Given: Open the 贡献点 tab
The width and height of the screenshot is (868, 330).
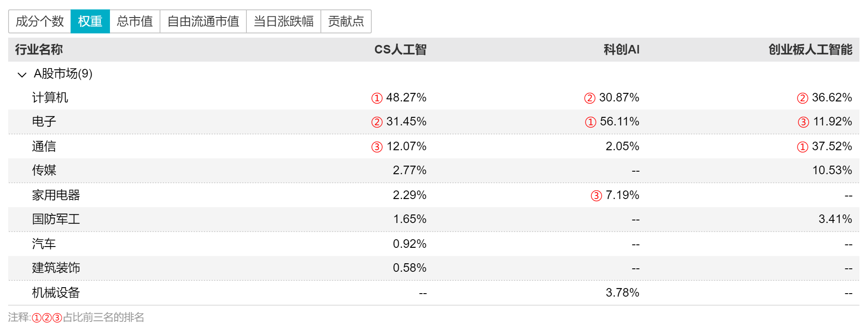Looking at the screenshot, I should (346, 21).
